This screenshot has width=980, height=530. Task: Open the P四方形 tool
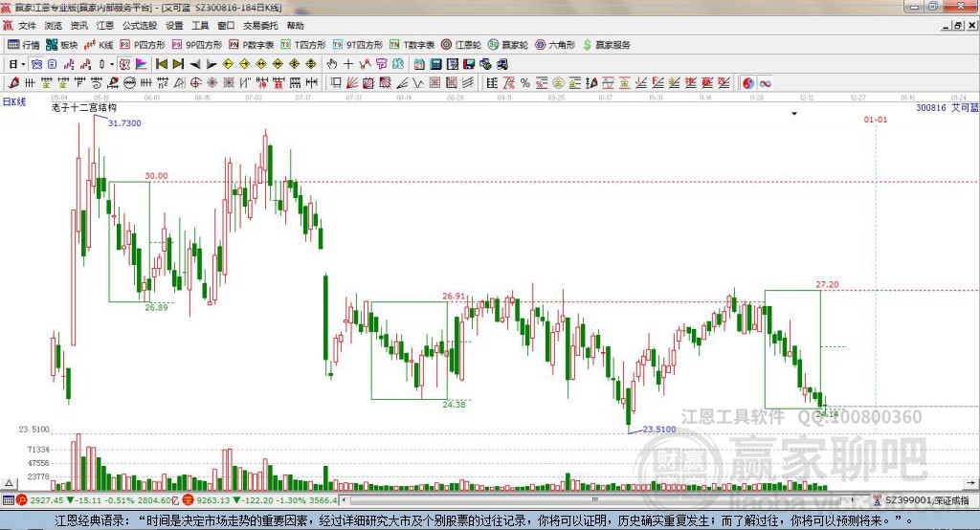[x=143, y=45]
